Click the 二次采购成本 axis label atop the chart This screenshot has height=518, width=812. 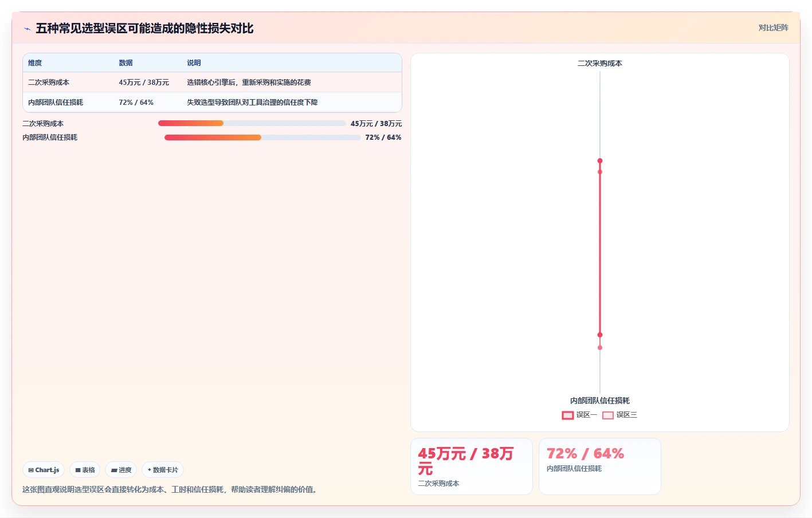pos(600,64)
